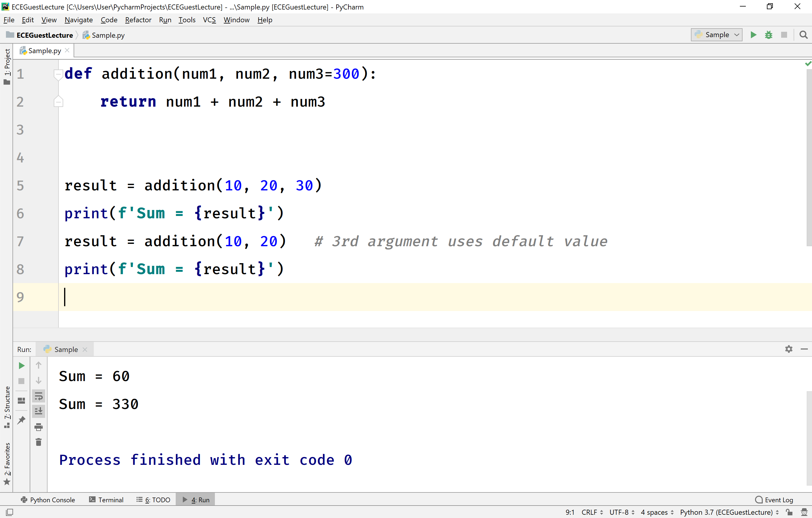This screenshot has width=812, height=518.
Task: Stop the program using the toolbar stop icon
Action: click(784, 35)
